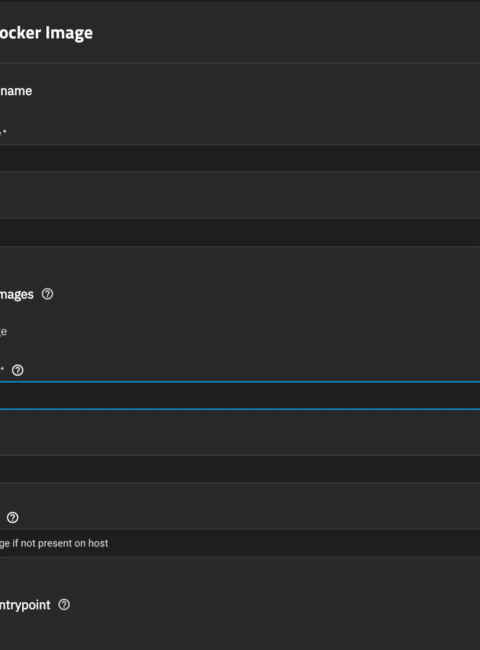The height and width of the screenshot is (650, 480).
Task: Click the empty input below the blue-outlined field
Action: [240, 469]
